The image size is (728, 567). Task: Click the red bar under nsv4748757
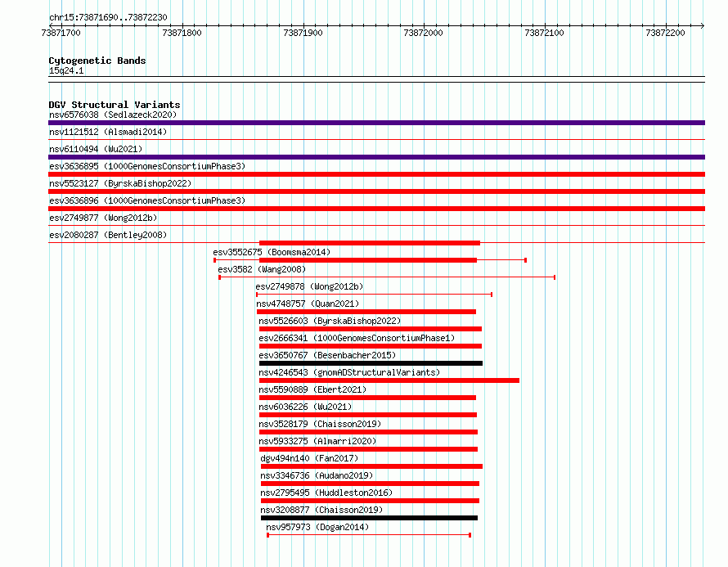coord(366,312)
